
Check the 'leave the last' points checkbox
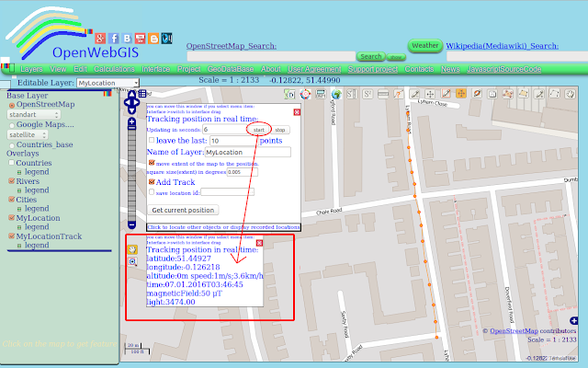[x=152, y=140]
